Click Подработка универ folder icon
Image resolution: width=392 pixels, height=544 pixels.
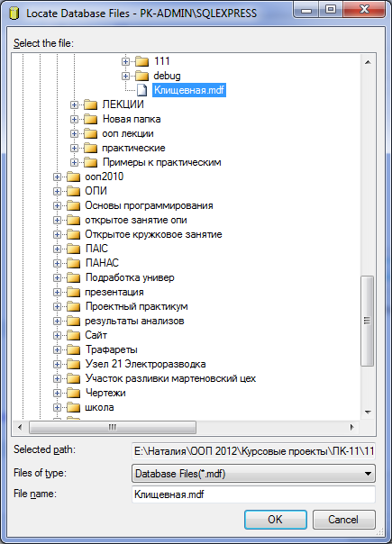73,278
